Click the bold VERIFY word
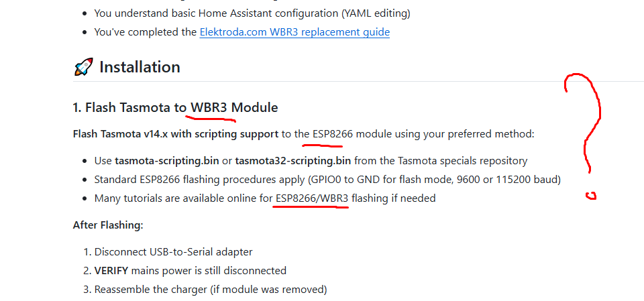The width and height of the screenshot is (644, 301). pyautogui.click(x=111, y=271)
